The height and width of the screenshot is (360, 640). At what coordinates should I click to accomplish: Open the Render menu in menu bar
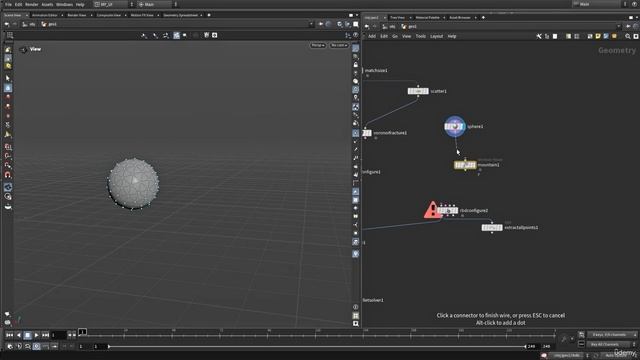pos(31,4)
